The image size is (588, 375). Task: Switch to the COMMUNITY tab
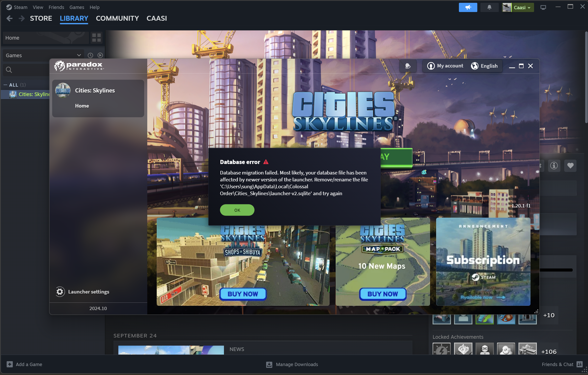tap(117, 18)
